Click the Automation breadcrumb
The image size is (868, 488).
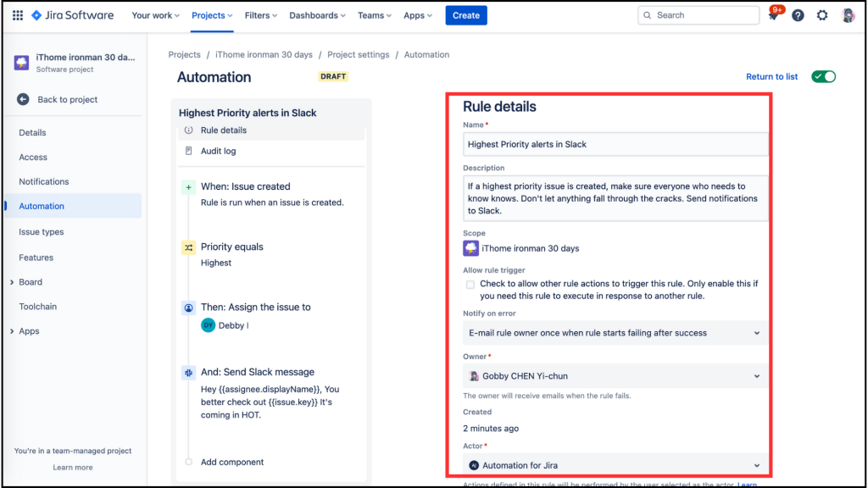coord(426,55)
